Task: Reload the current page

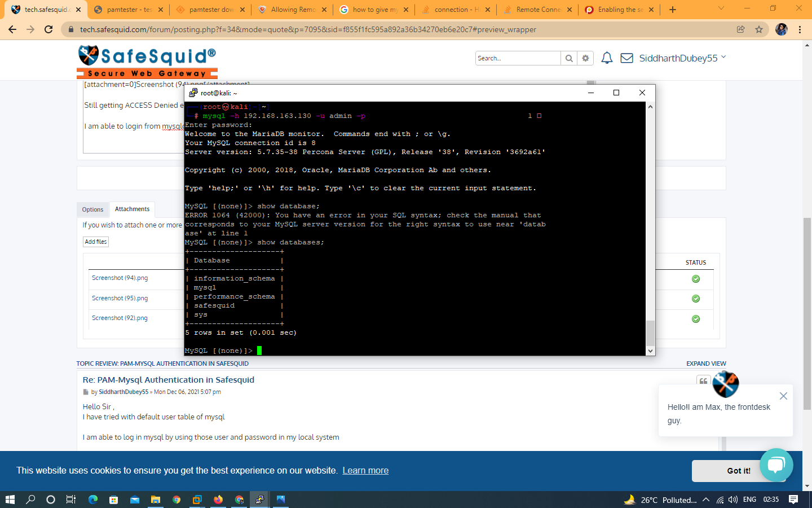Action: point(48,29)
